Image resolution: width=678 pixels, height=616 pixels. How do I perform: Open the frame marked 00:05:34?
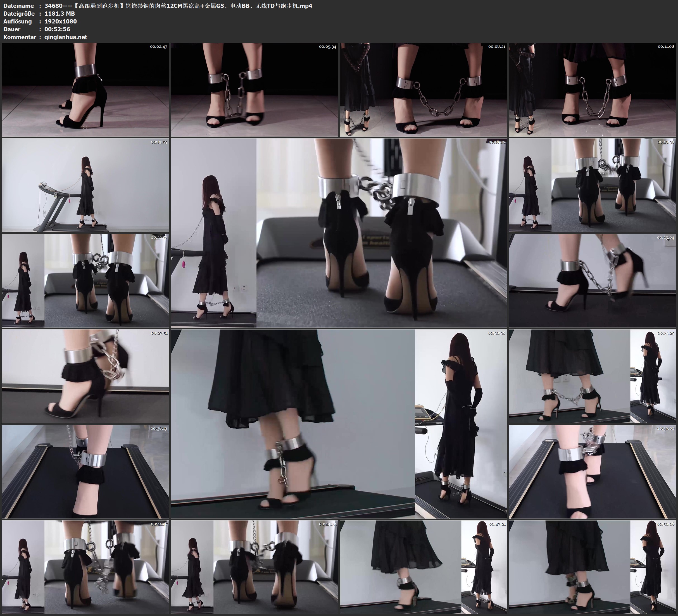point(254,90)
